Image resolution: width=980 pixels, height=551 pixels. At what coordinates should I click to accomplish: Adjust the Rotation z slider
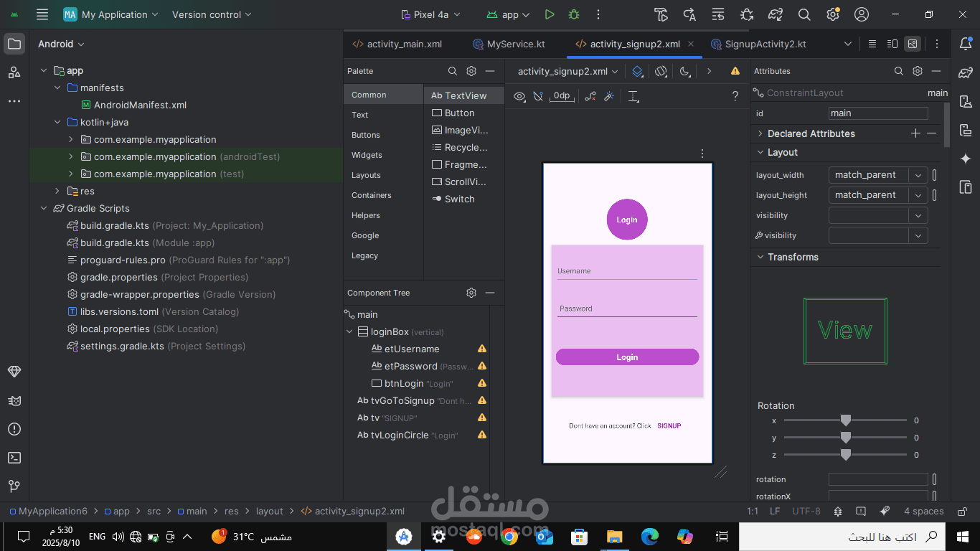pos(846,455)
